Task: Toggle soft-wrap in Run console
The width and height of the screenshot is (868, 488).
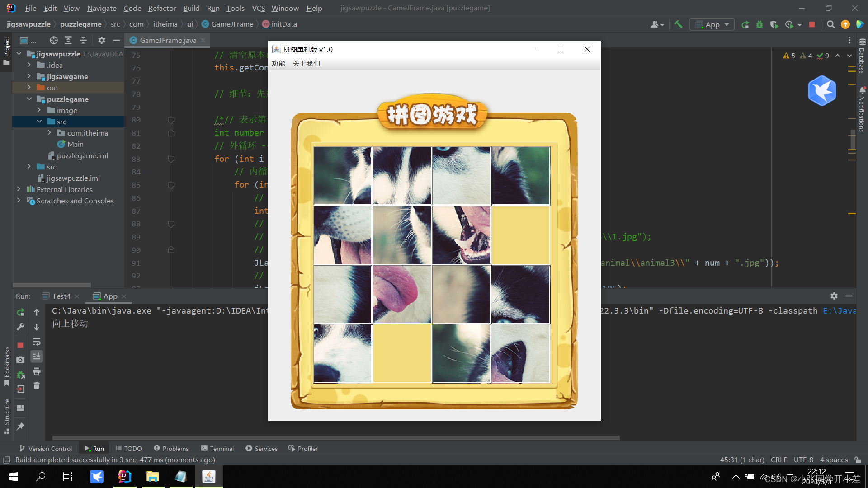Action: coord(37,342)
